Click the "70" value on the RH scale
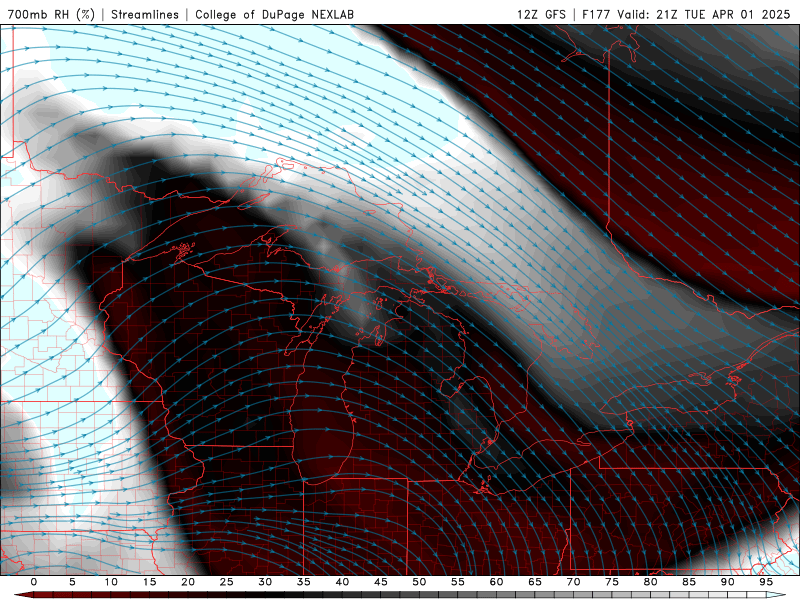Viewport: 800px width, 600px height. pyautogui.click(x=573, y=582)
